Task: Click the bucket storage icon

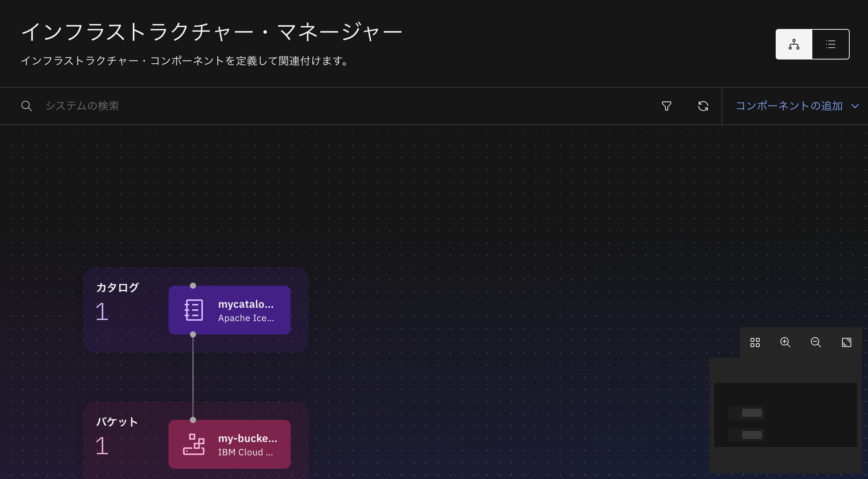Action: [194, 444]
